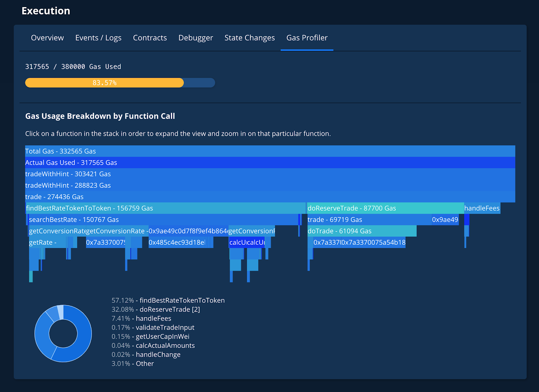Select the short 0x9ae49 bar beside trade - 69719 Gas
539x392 pixels.
click(x=445, y=220)
